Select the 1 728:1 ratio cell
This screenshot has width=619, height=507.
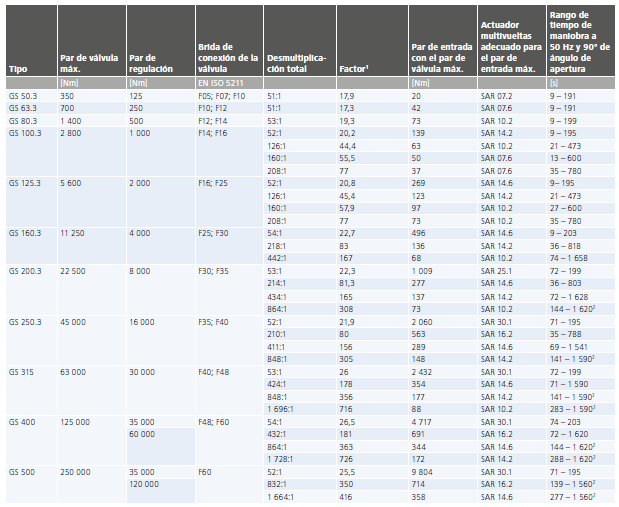[282, 457]
